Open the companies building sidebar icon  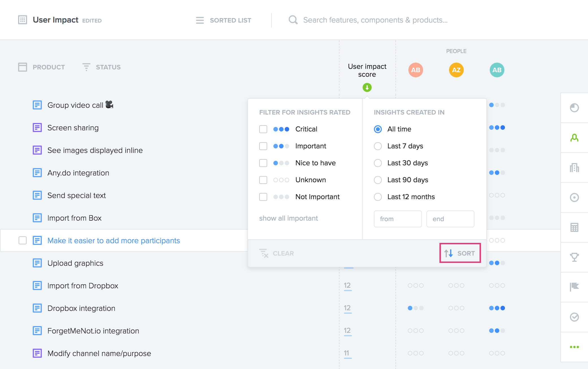(574, 168)
